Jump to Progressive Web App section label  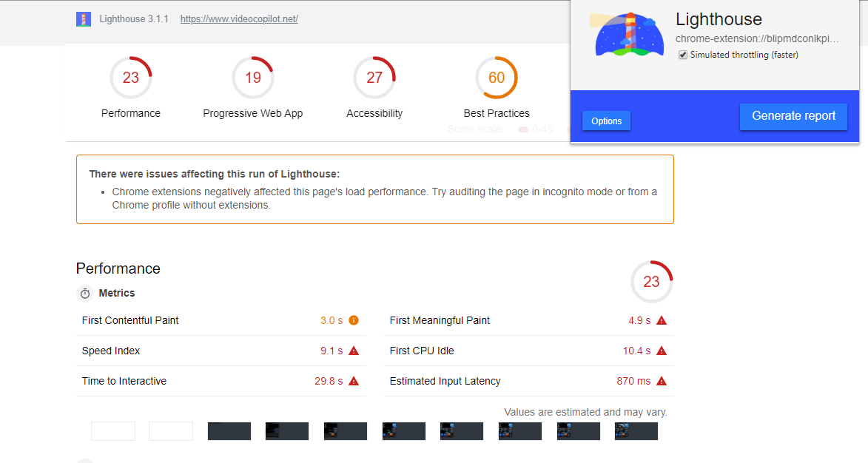coord(253,113)
